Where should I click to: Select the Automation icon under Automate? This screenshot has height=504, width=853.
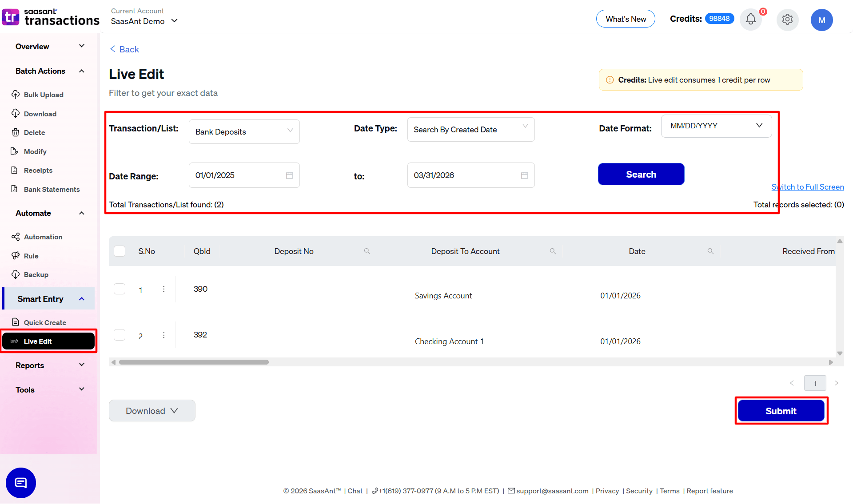pyautogui.click(x=16, y=237)
